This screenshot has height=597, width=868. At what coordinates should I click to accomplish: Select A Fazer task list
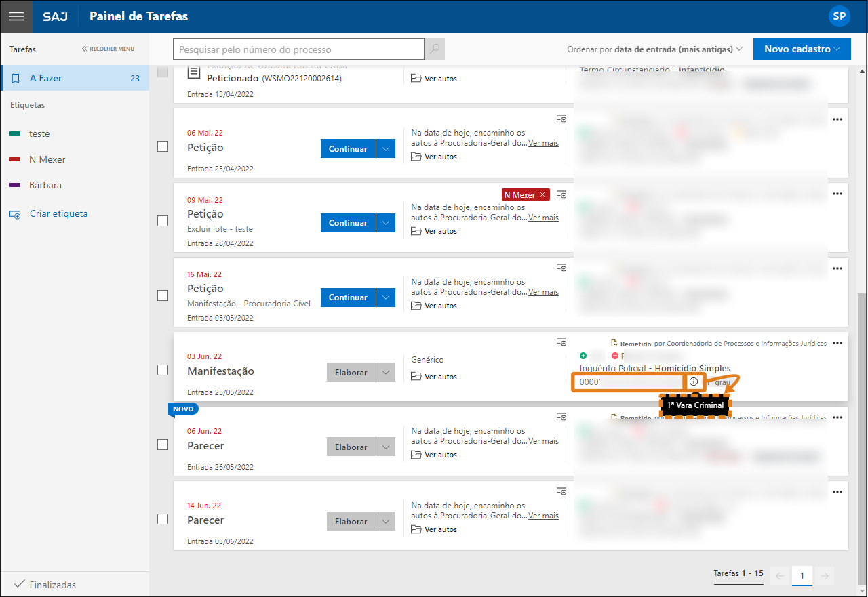[75, 78]
